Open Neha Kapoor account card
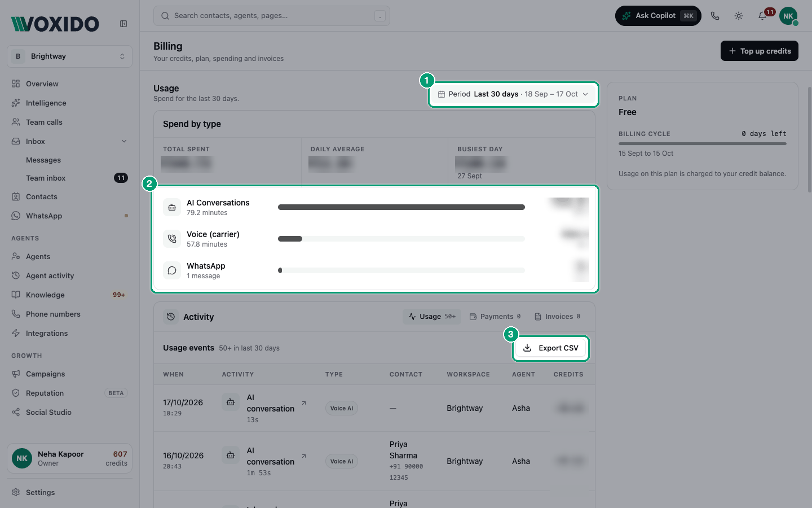The width and height of the screenshot is (812, 508). pyautogui.click(x=70, y=458)
